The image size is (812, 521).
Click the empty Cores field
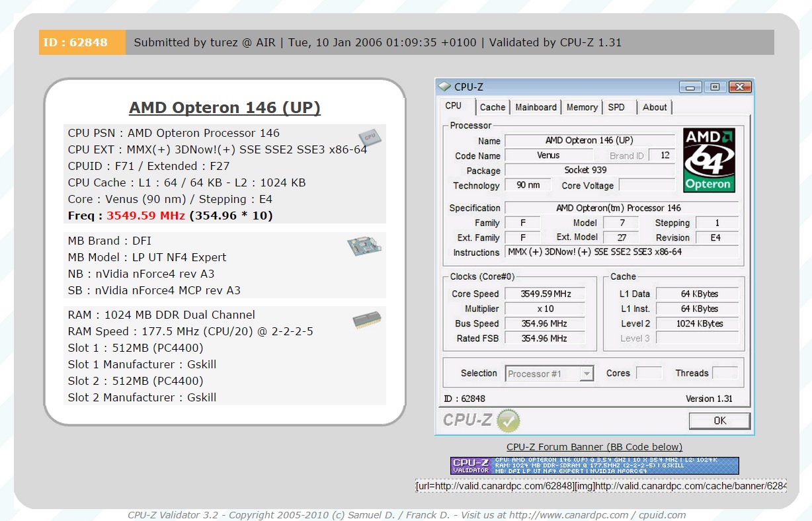pos(649,373)
